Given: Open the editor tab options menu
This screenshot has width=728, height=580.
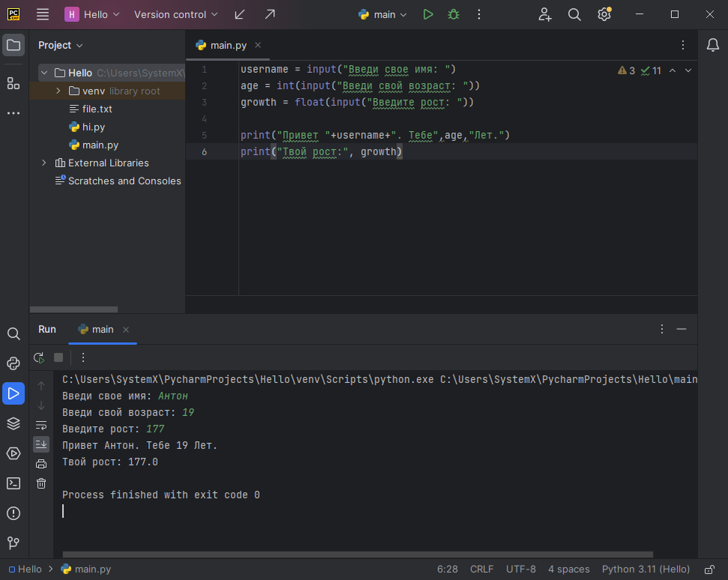Looking at the screenshot, I should point(683,45).
